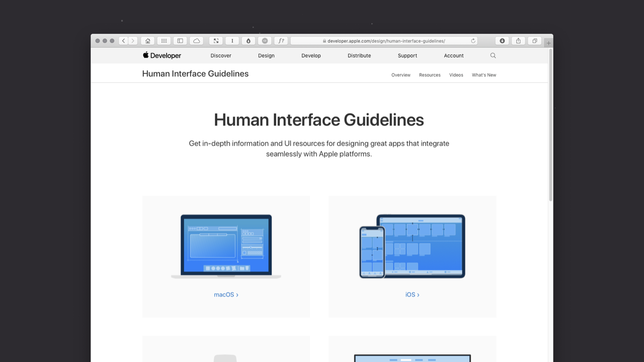Open the Support menu item
Viewport: 644px width, 362px height.
[x=408, y=56]
